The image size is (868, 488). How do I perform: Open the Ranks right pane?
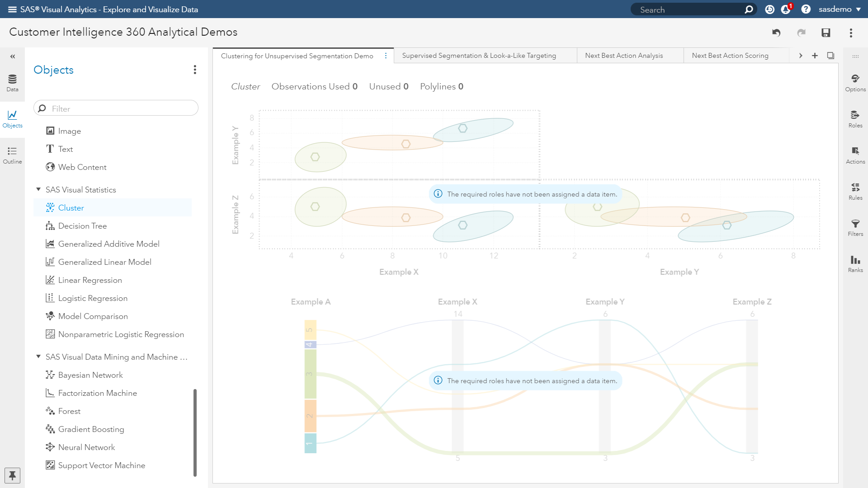855,264
